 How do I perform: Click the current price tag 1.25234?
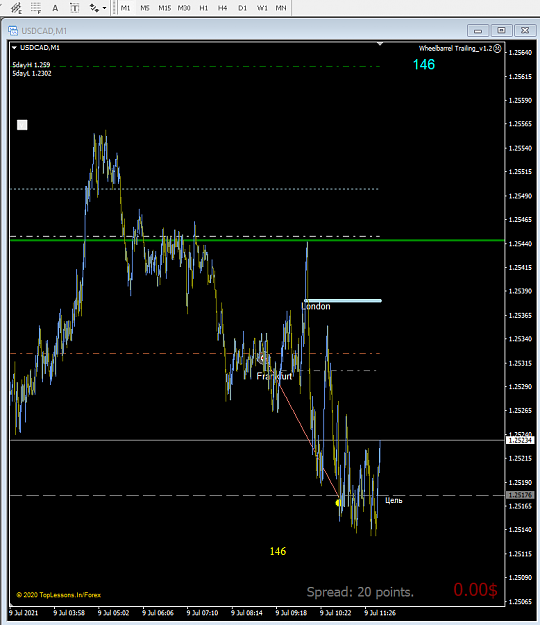[520, 440]
